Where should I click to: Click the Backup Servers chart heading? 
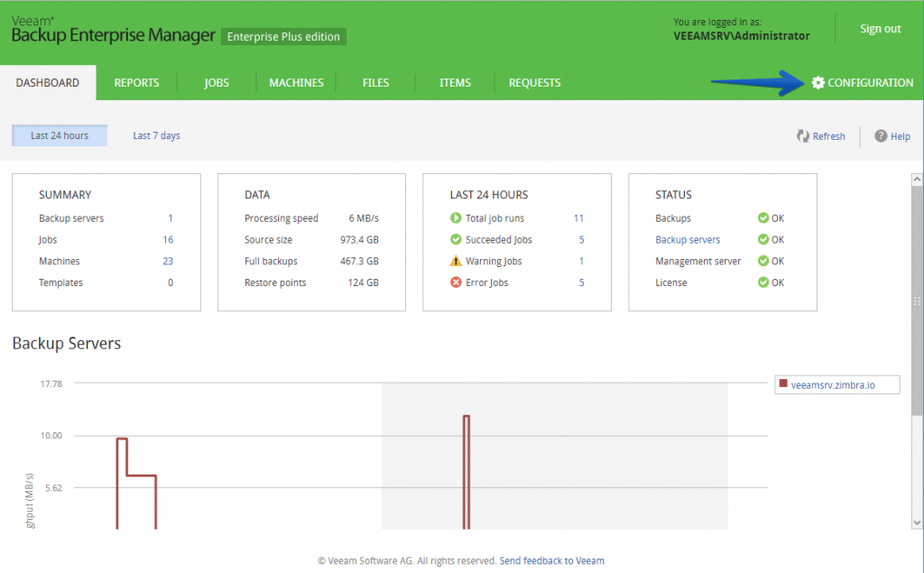tap(67, 343)
